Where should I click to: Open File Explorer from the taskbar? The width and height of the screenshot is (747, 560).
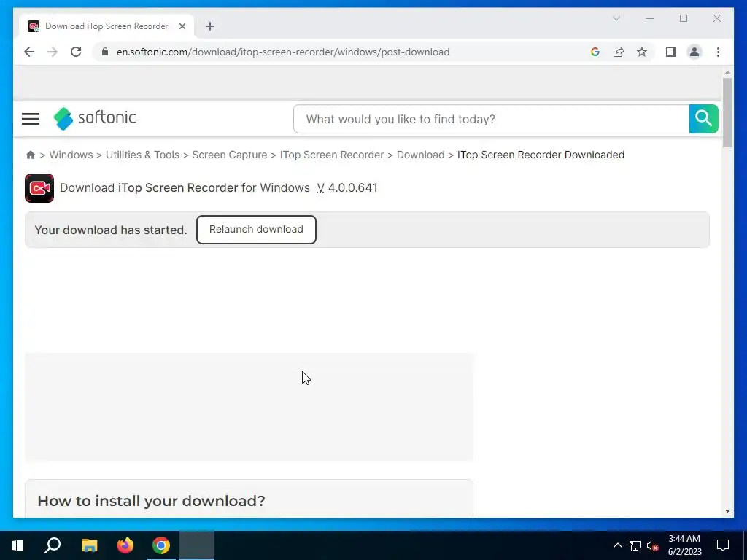pos(89,545)
